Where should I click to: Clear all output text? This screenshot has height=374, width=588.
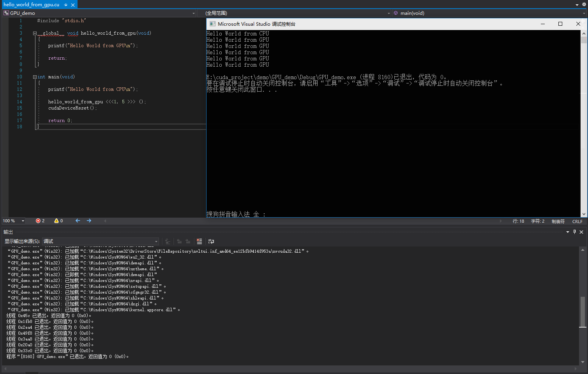pyautogui.click(x=199, y=241)
